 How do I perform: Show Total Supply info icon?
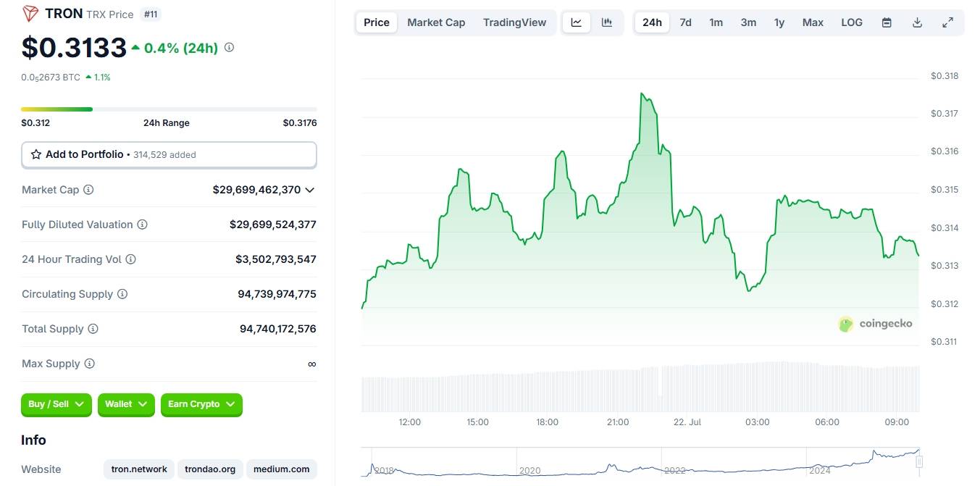pos(93,329)
